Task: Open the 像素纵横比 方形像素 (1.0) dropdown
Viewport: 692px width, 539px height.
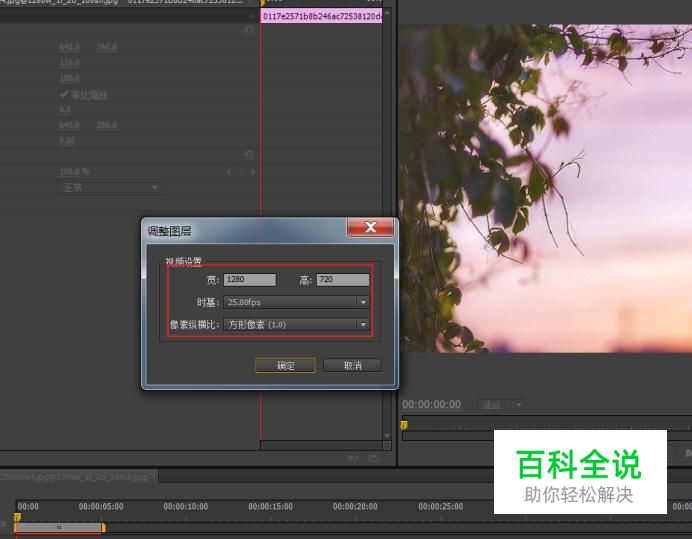Action: [296, 325]
